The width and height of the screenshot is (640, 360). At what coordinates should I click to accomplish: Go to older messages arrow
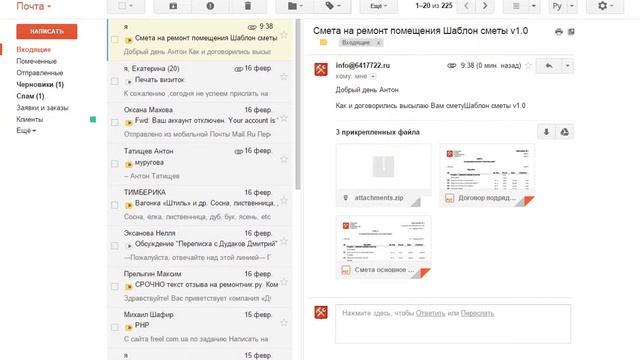click(x=485, y=6)
